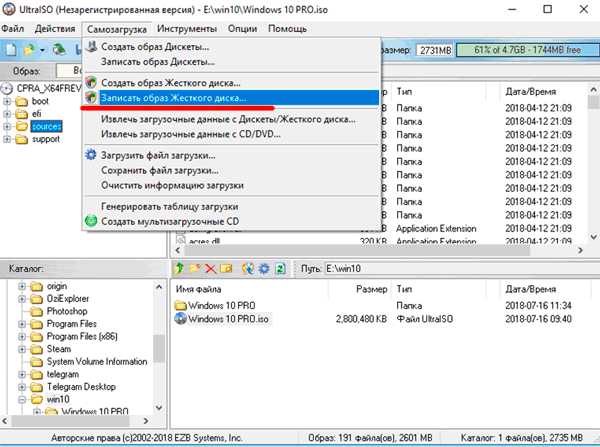Open the dropdown arrow beside Open icon
The width and height of the screenshot is (600, 447).
[42, 51]
